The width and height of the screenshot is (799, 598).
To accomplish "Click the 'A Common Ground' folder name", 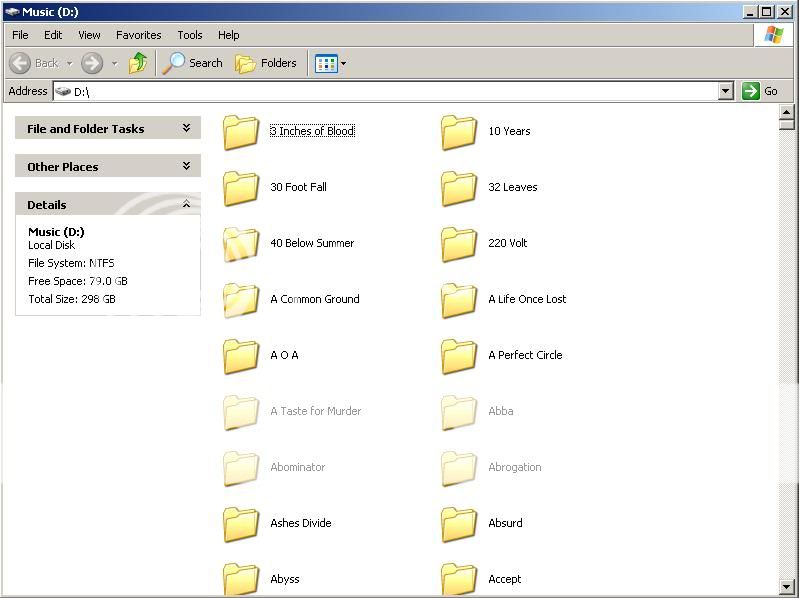I will pos(315,299).
